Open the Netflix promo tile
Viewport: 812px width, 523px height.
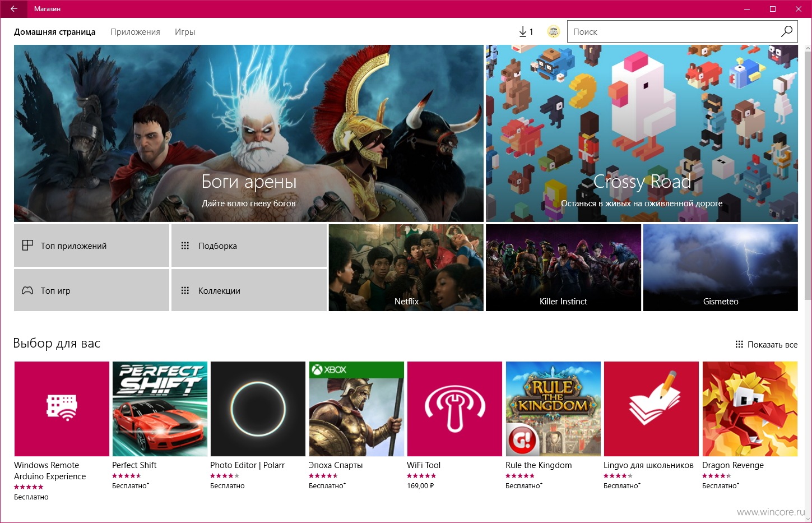406,268
